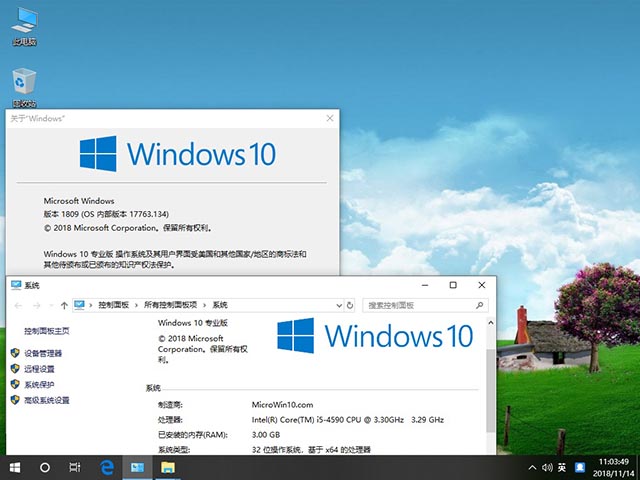Click the search magnifier icon

pyautogui.click(x=480, y=305)
